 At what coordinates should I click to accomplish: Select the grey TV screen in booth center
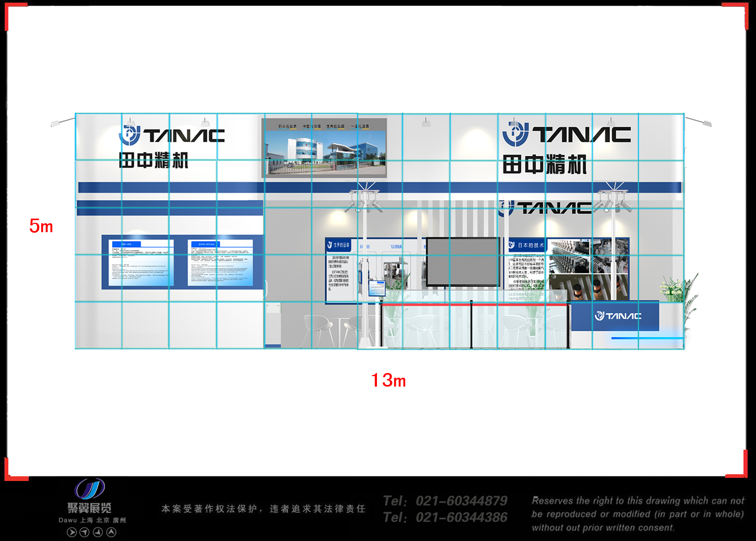(x=463, y=262)
